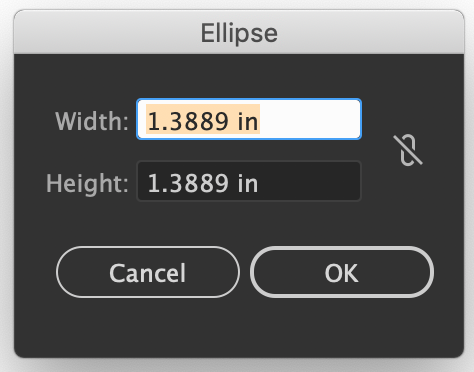Click the dark empty area below the buttons
474x372 pixels.
tap(239, 328)
